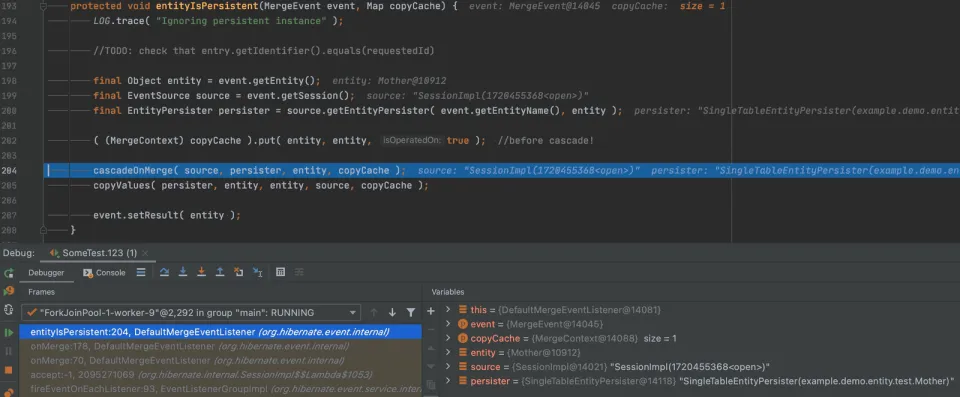The image size is (960, 397).
Task: Select the onMerge:178 stack frame
Action: (x=220, y=346)
